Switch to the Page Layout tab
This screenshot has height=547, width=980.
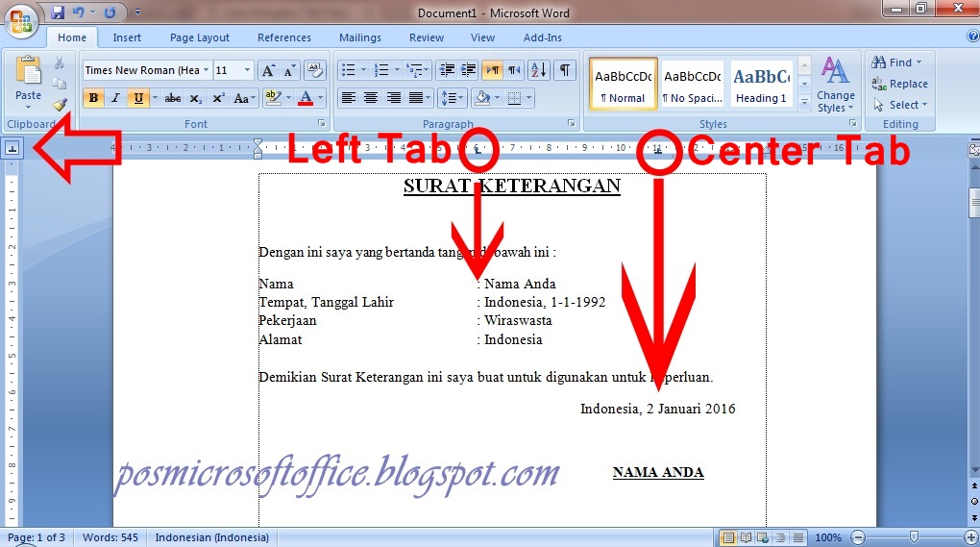coord(200,37)
